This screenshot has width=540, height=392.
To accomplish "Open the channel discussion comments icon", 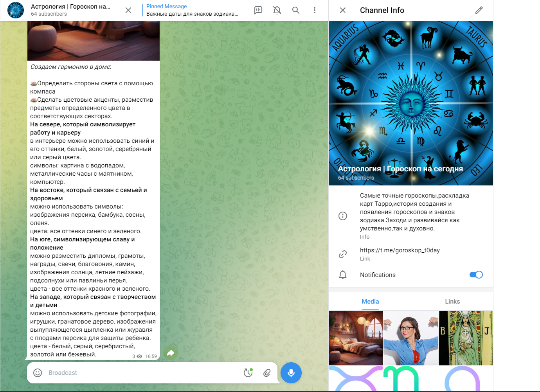I will [x=258, y=10].
